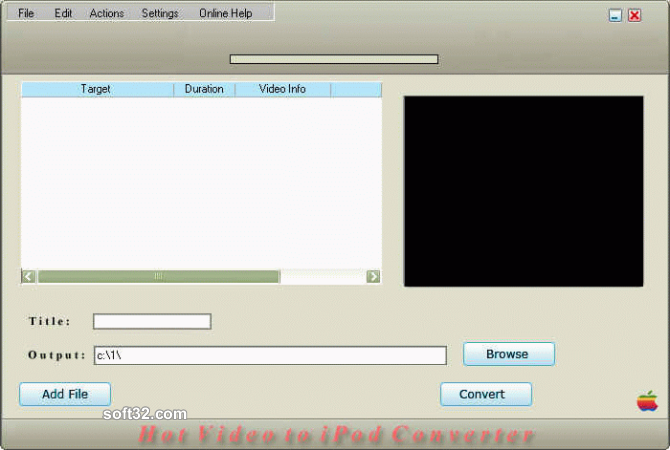Image resolution: width=670 pixels, height=450 pixels.
Task: Click the black video preview area
Action: tap(523, 191)
